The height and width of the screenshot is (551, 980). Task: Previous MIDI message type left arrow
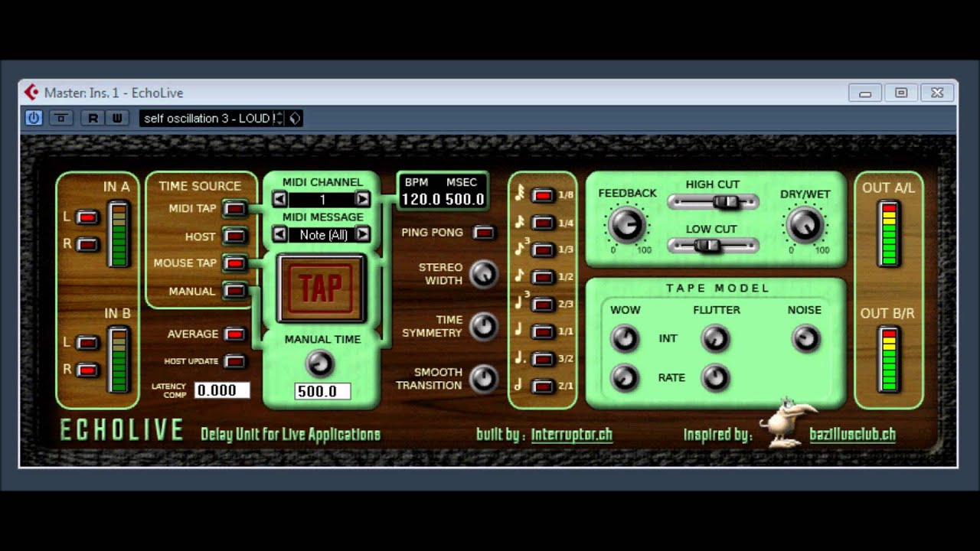[x=280, y=234]
